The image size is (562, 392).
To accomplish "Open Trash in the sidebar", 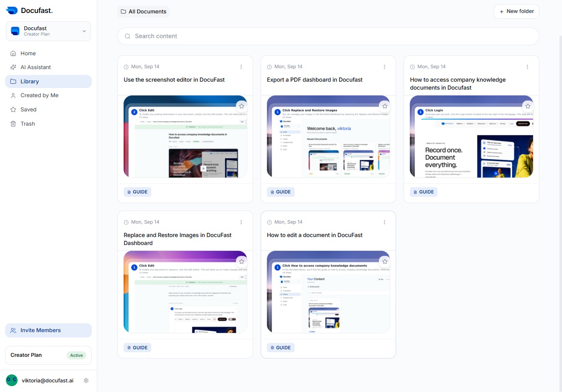I will pyautogui.click(x=48, y=124).
